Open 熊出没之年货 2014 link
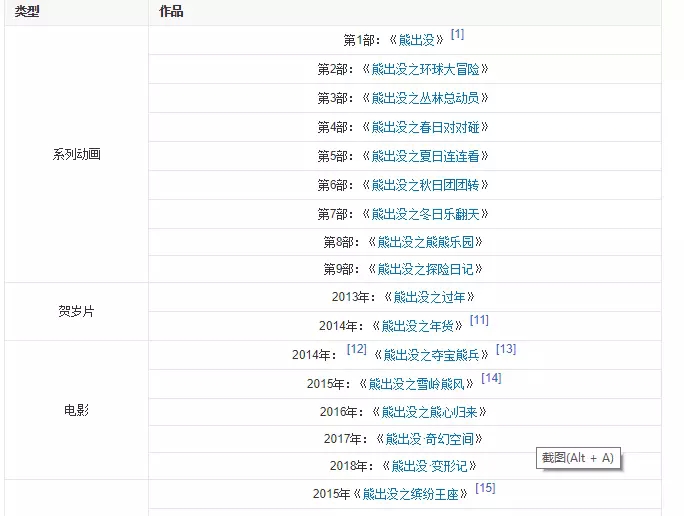Viewport: 684px width, 516px height. 420,326
